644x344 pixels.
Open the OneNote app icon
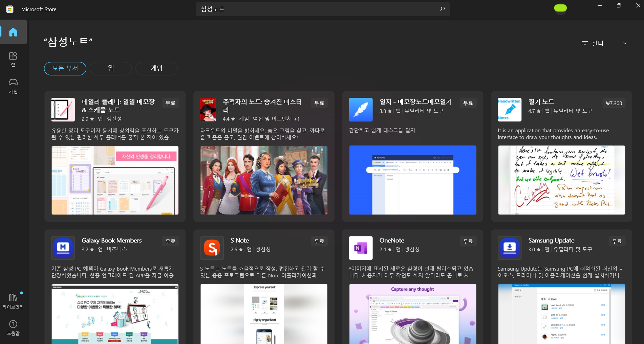[x=361, y=248]
